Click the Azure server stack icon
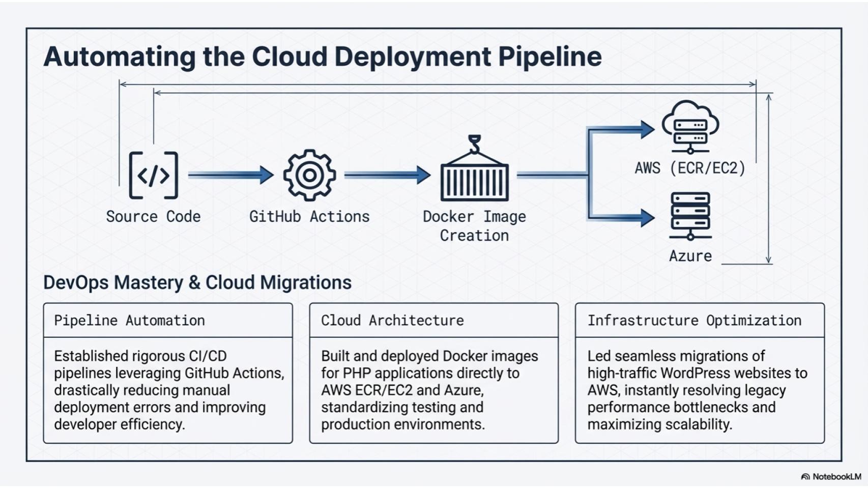 tap(690, 216)
